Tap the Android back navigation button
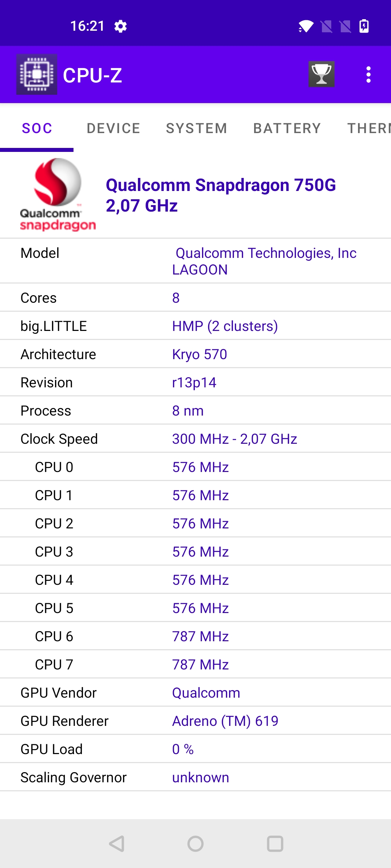Image resolution: width=391 pixels, height=868 pixels. 117,844
